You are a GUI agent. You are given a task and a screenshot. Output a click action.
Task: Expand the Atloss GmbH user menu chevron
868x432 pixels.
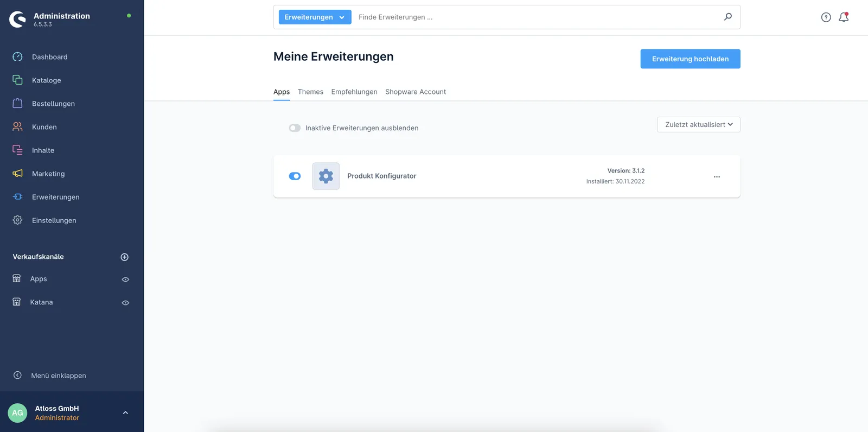[x=125, y=413]
